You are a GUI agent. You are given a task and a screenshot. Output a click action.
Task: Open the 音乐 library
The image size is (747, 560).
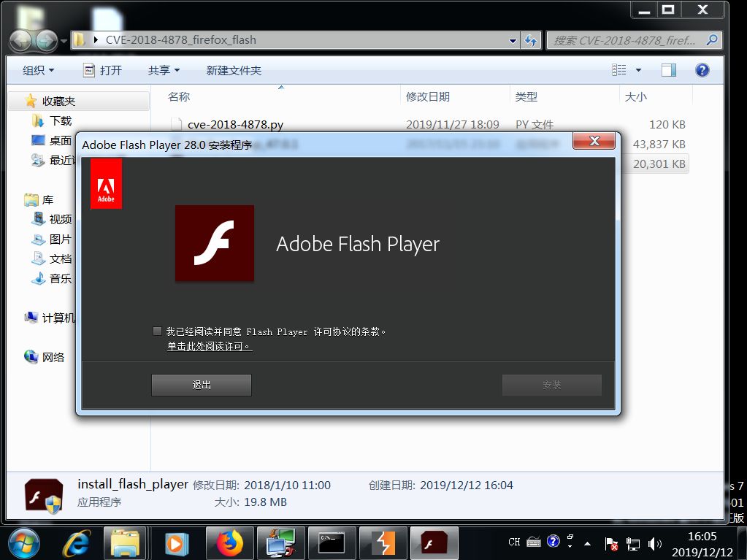point(60,279)
